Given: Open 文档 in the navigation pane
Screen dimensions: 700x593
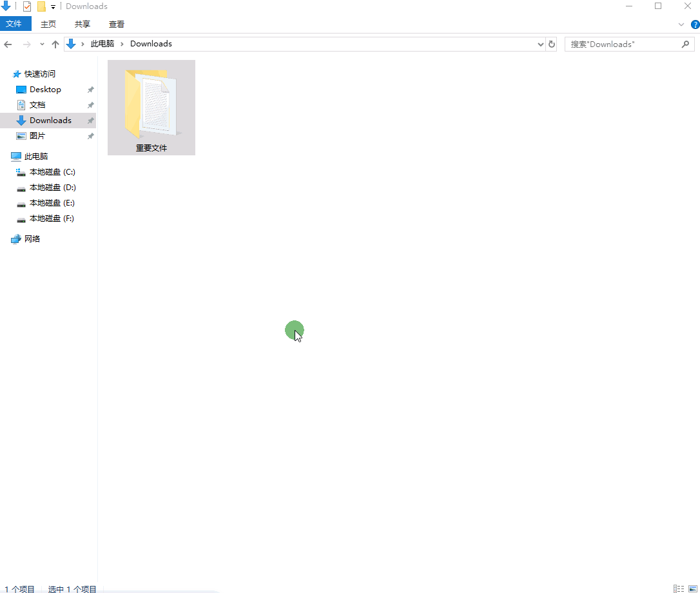Looking at the screenshot, I should click(x=37, y=105).
